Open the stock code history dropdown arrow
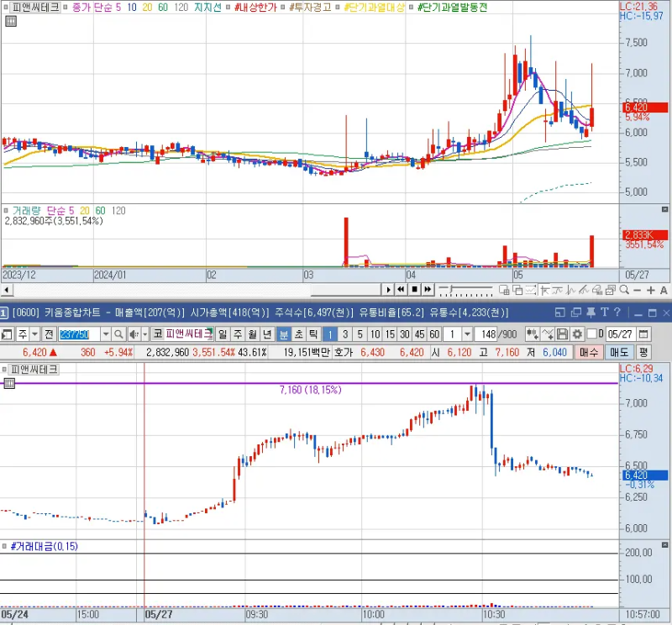The width and height of the screenshot is (672, 625). point(106,334)
